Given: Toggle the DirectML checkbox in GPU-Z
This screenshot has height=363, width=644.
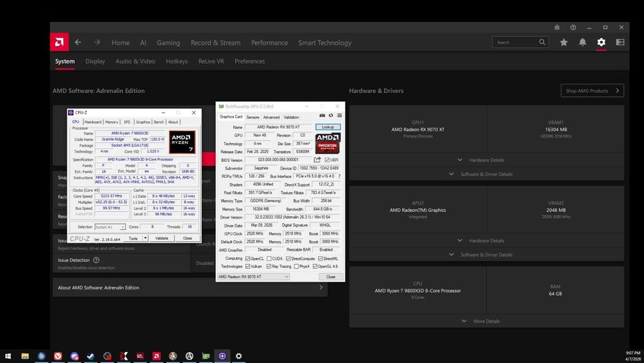Looking at the screenshot, I should [320, 259].
